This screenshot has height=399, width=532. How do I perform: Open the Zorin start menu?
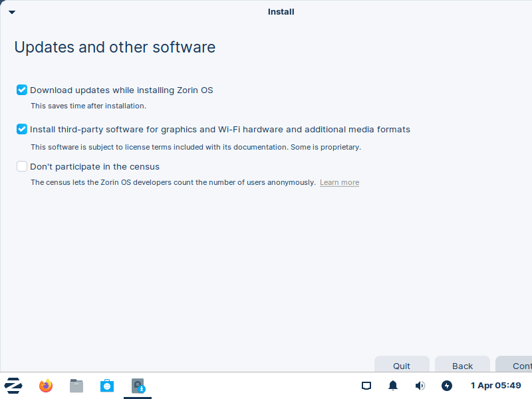coord(13,386)
